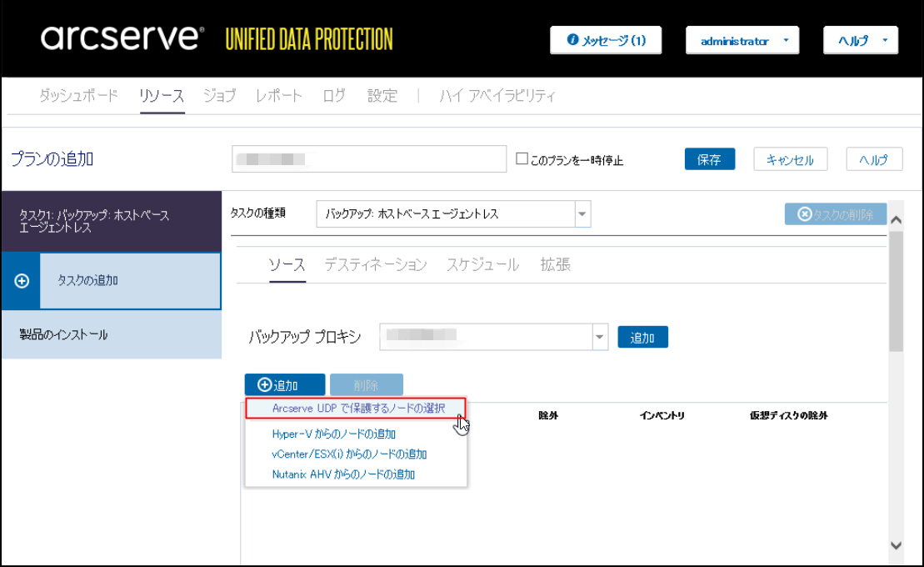Click 追加 button next to backup proxy
Image resolution: width=924 pixels, height=567 pixels.
pos(642,338)
